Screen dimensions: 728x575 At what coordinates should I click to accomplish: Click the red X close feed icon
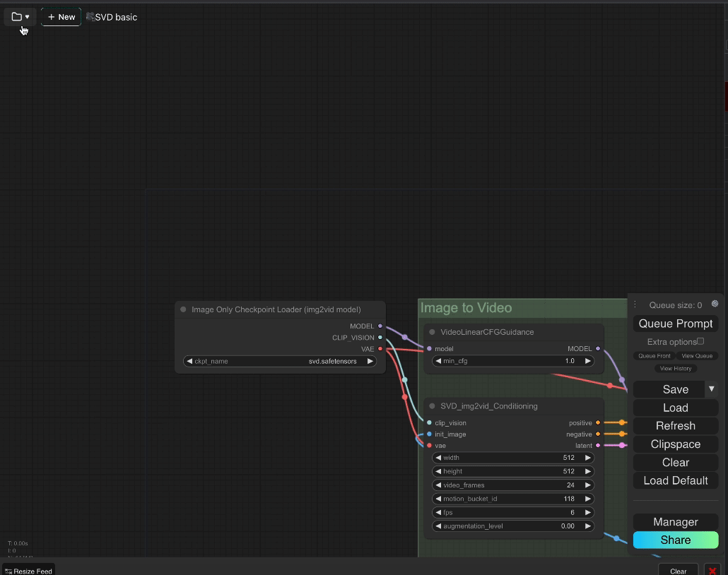coord(712,570)
